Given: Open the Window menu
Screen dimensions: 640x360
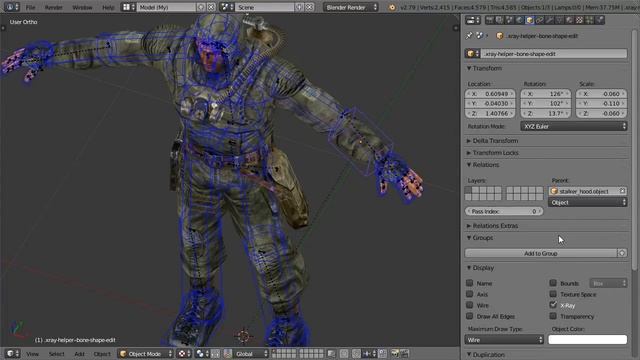Looking at the screenshot, I should point(82,7).
